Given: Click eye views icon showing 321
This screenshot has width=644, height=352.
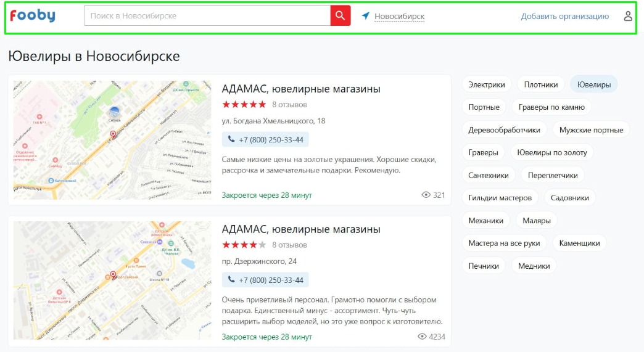Looking at the screenshot, I should click(x=426, y=195).
